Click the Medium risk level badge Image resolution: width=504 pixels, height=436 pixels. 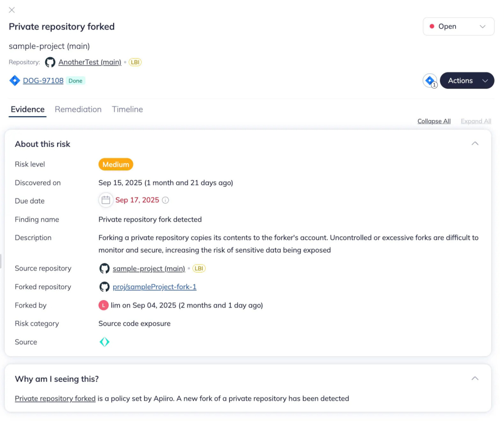pyautogui.click(x=116, y=165)
